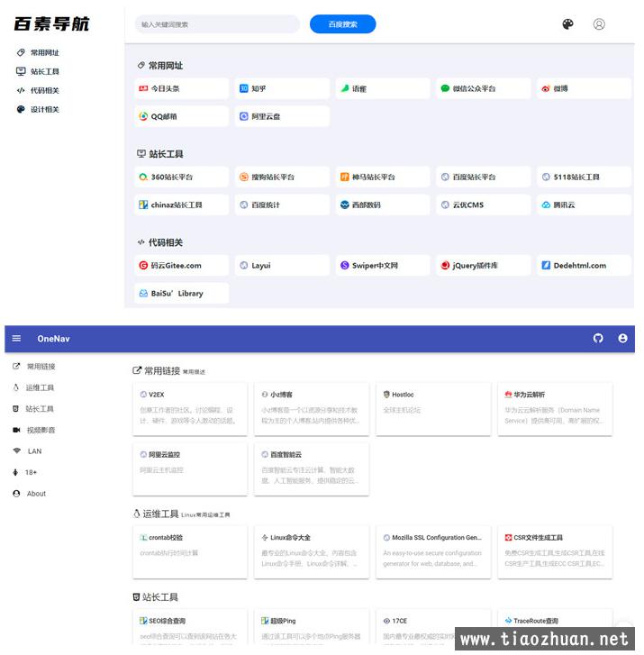This screenshot has width=644, height=655.
Task: Open the user account icon in top header
Action: (599, 24)
